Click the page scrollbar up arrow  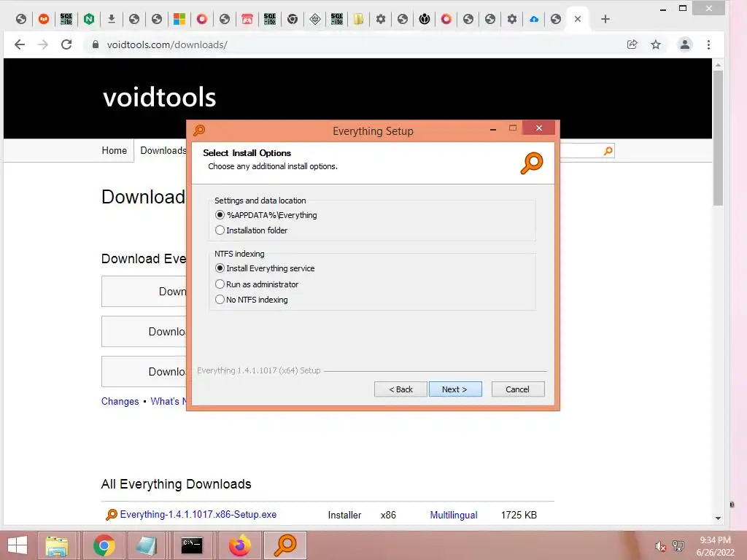point(718,64)
